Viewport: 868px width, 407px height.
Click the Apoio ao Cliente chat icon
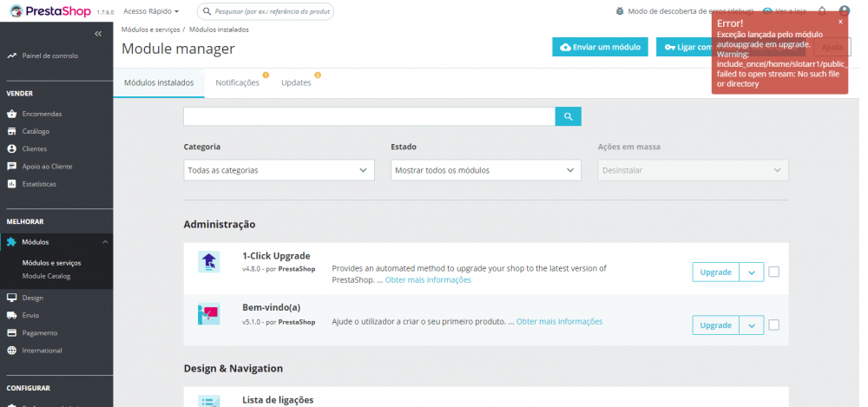(x=11, y=167)
